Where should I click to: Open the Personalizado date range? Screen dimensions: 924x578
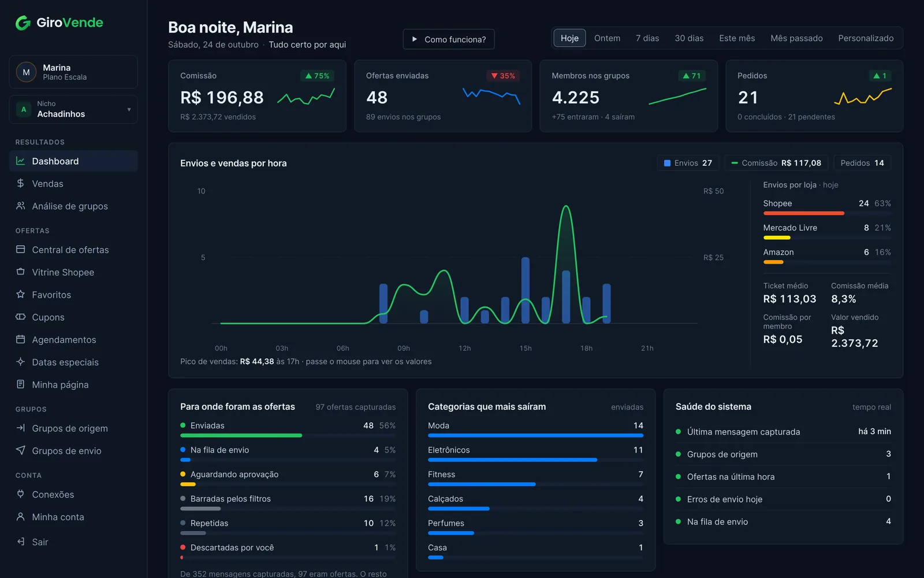coord(866,38)
